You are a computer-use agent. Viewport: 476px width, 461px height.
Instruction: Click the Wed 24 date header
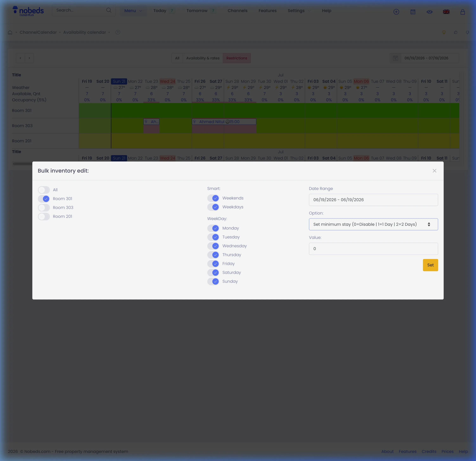pos(167,81)
